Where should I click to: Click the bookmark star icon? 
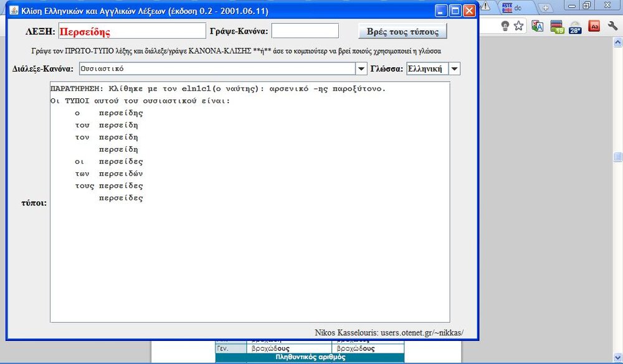[x=518, y=26]
